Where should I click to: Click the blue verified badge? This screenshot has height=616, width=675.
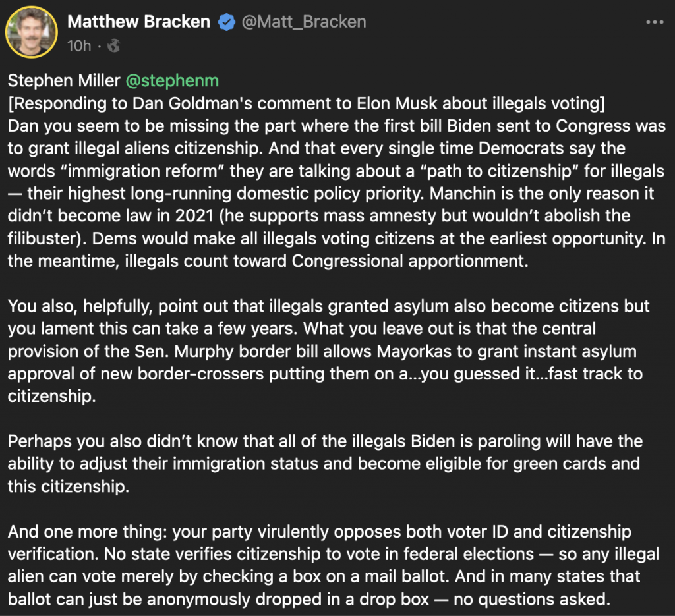pos(227,22)
